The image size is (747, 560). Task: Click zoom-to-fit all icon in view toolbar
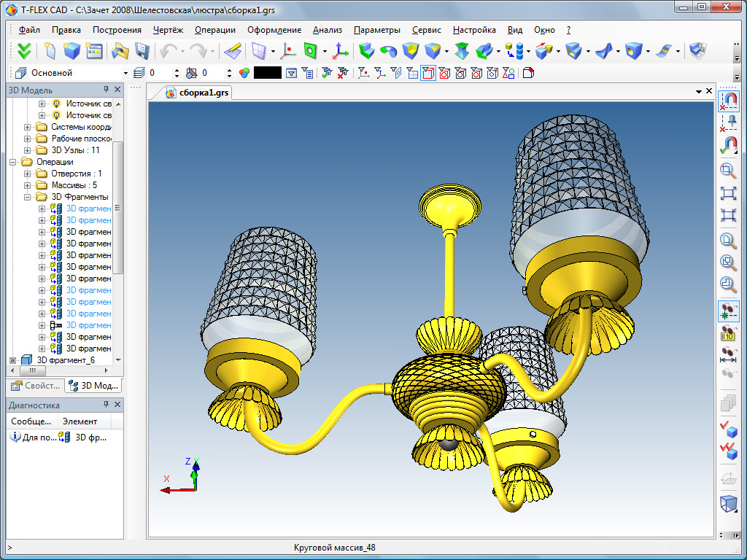point(728,192)
